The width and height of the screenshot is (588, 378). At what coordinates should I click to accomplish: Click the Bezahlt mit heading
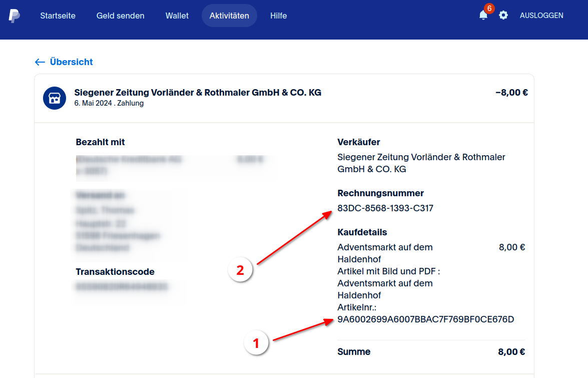click(x=100, y=142)
